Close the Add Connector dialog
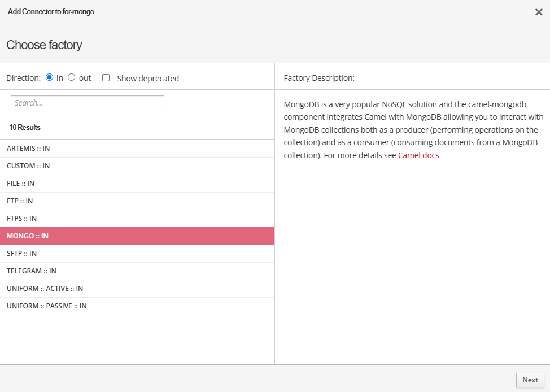Screen dimensions: 550x392 (x=538, y=12)
